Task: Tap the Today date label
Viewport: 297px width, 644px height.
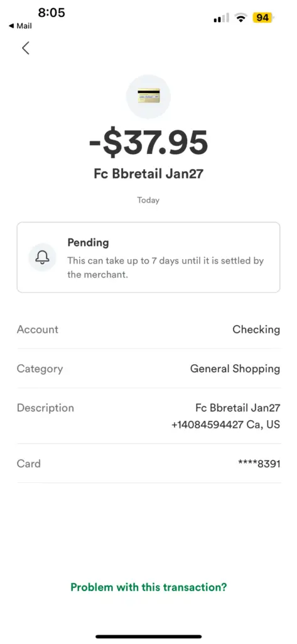Action: point(148,201)
